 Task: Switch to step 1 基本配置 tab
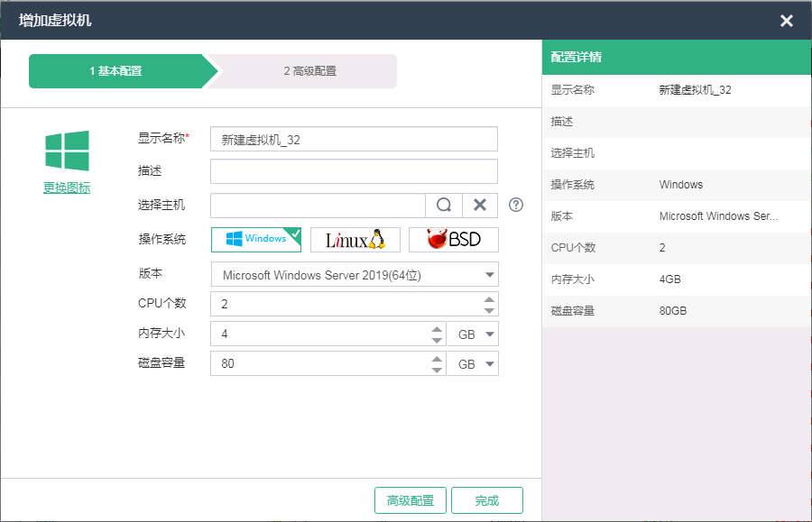[x=117, y=71]
